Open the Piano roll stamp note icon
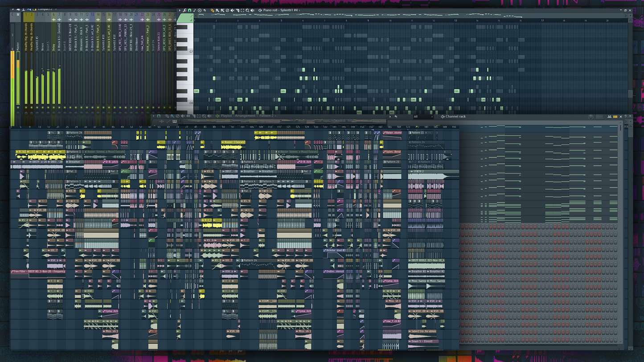Screen dimensions: 644x362 pyautogui.click(x=195, y=10)
